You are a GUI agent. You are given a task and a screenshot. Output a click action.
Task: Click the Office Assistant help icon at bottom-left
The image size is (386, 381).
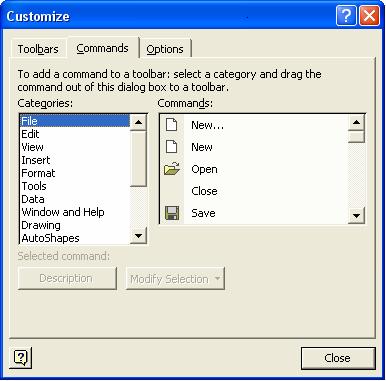(21, 358)
